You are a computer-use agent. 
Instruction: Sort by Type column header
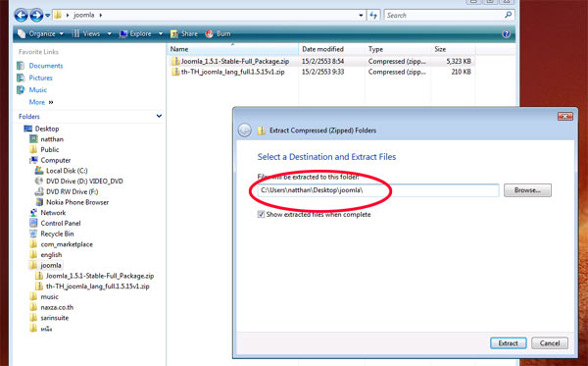pyautogui.click(x=398, y=49)
